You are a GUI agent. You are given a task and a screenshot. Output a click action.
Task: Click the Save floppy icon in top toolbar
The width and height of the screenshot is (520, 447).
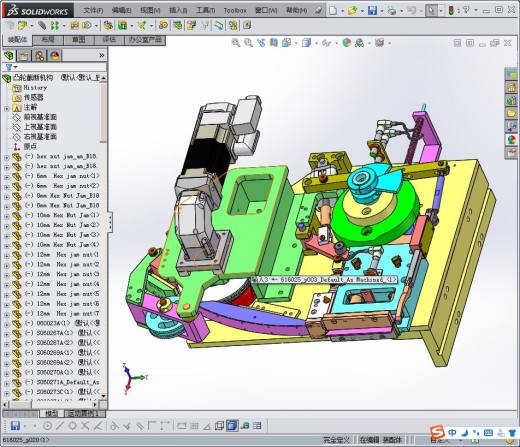[372, 11]
